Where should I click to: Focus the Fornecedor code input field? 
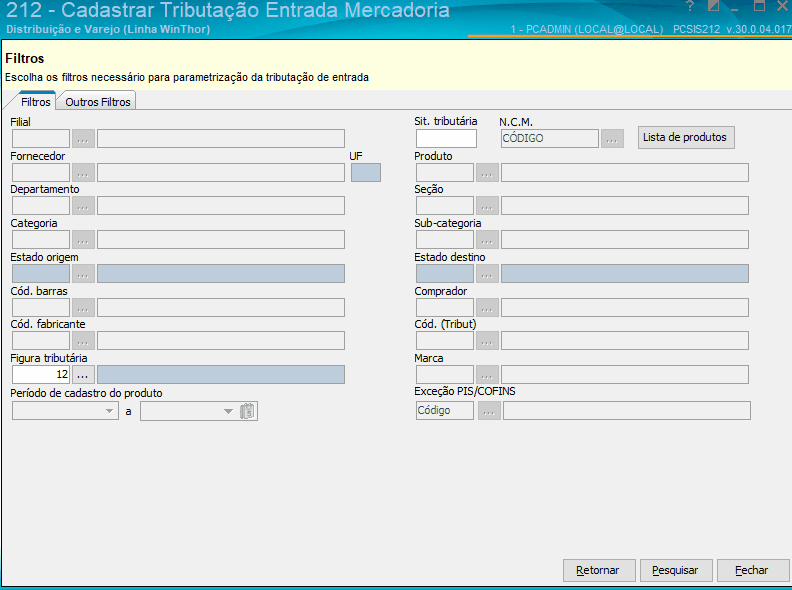41,173
